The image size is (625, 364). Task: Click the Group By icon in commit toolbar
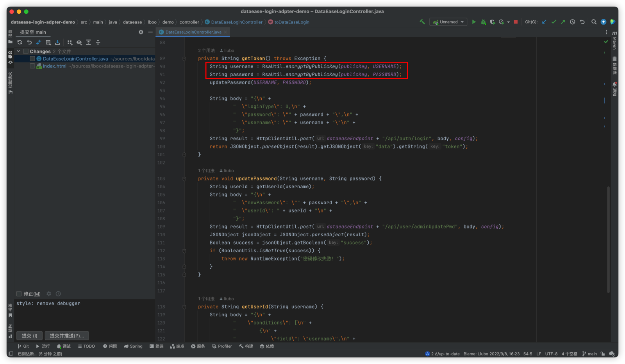(x=70, y=42)
